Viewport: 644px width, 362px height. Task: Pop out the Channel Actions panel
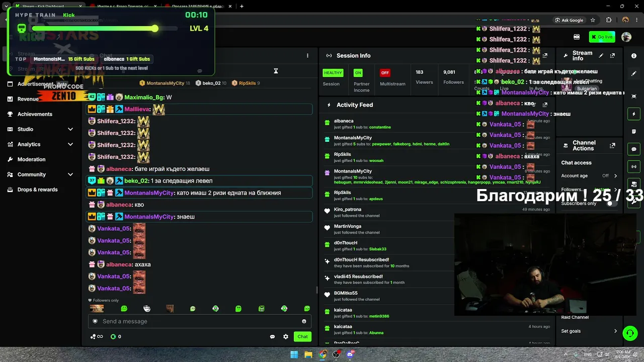coord(612,146)
